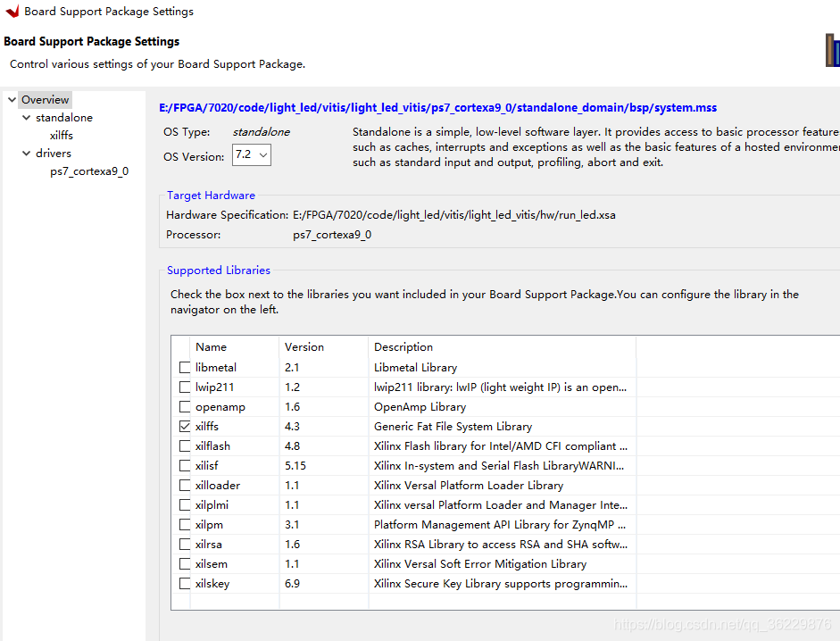Select the xilplmi library name

[212, 505]
